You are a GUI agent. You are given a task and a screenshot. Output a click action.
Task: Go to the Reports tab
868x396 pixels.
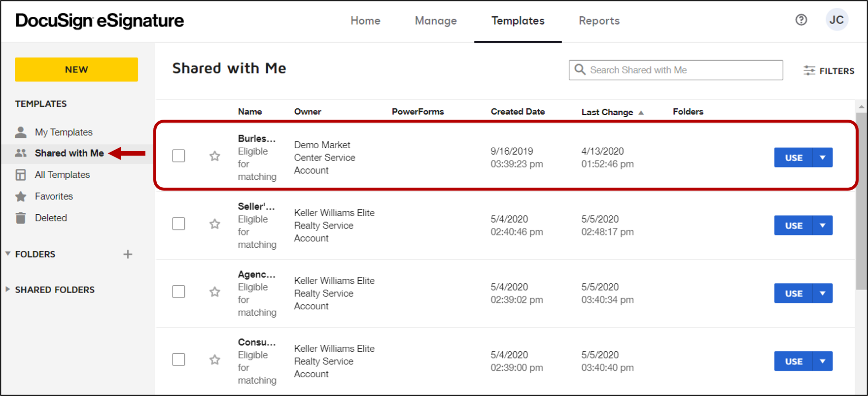coord(599,21)
